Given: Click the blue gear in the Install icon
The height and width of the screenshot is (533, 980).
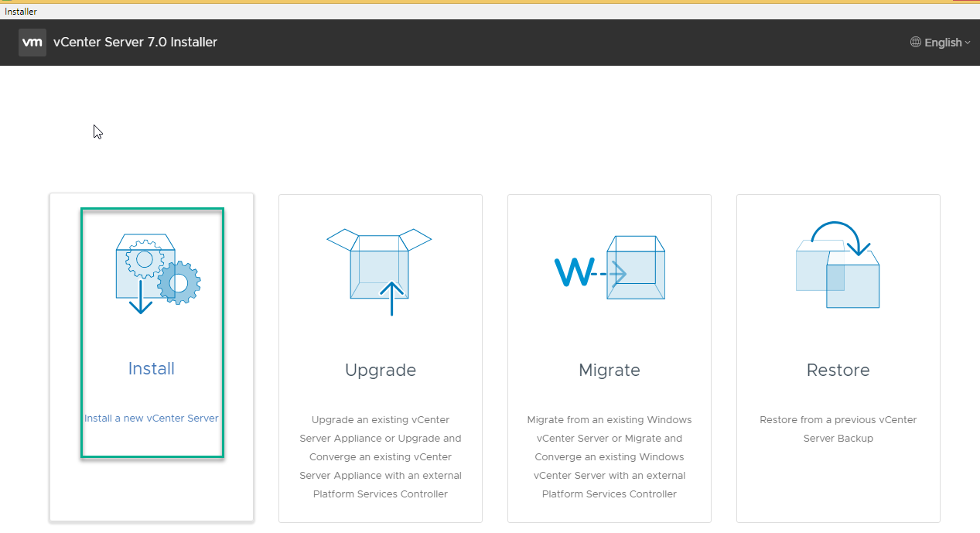Looking at the screenshot, I should pyautogui.click(x=179, y=283).
